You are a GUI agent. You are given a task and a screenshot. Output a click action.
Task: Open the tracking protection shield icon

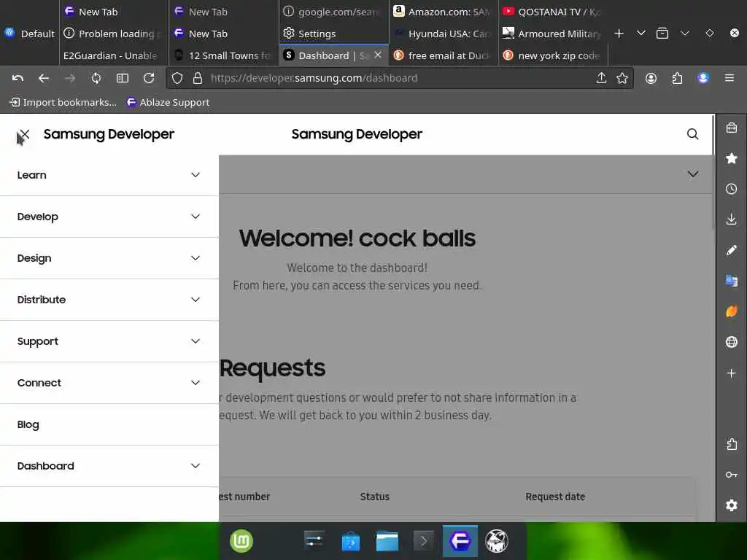pyautogui.click(x=177, y=78)
